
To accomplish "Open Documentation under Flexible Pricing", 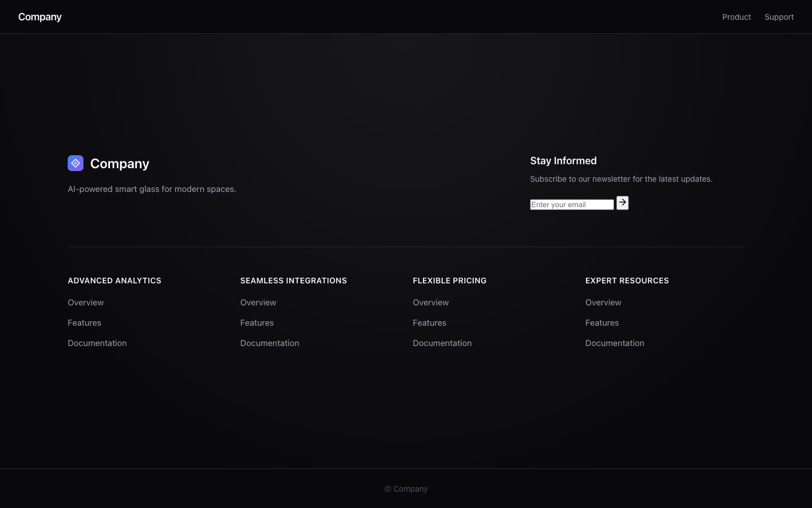I will point(442,343).
